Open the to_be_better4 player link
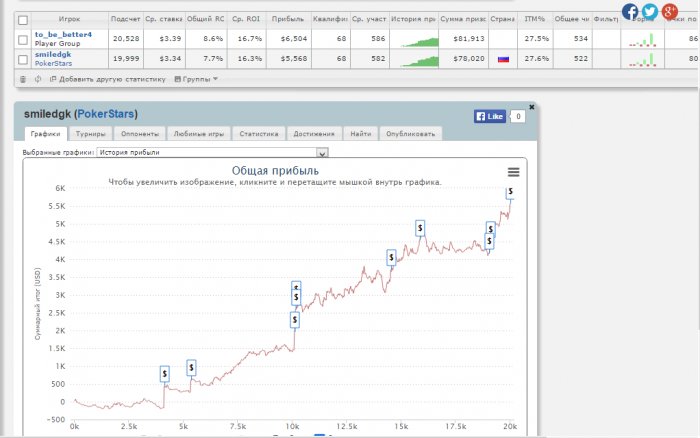 pyautogui.click(x=63, y=34)
